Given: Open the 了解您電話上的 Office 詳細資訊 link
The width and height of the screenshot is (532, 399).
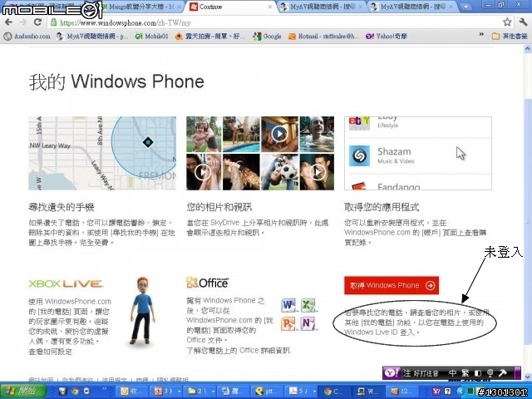Looking at the screenshot, I should pos(239,351).
